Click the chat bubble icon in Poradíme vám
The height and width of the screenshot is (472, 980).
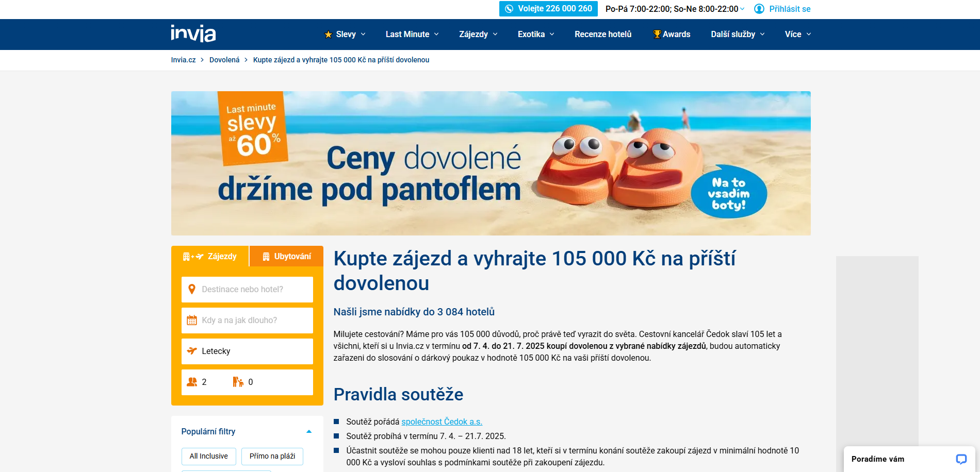tap(961, 459)
